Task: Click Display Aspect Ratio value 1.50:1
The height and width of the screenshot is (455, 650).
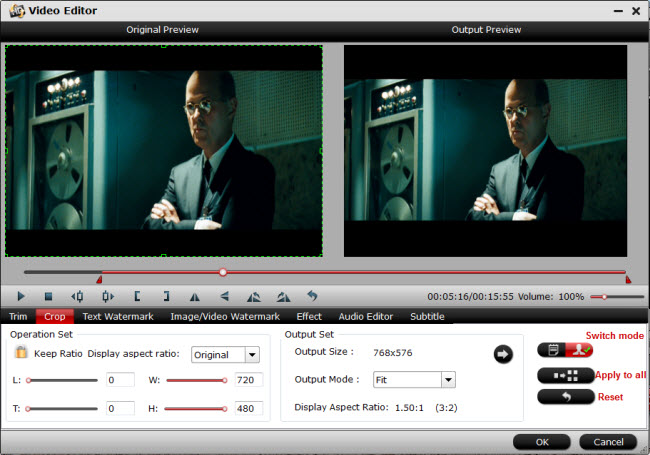Action: (409, 408)
